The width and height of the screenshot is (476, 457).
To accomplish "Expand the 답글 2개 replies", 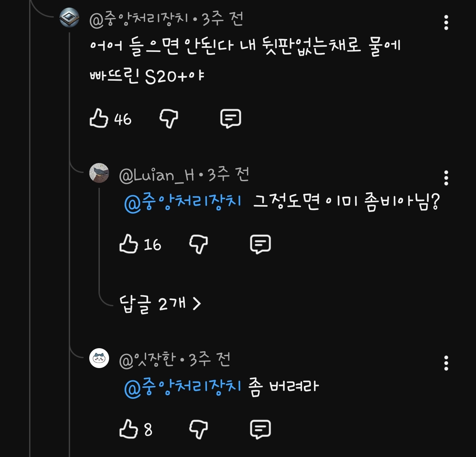I will [x=153, y=304].
